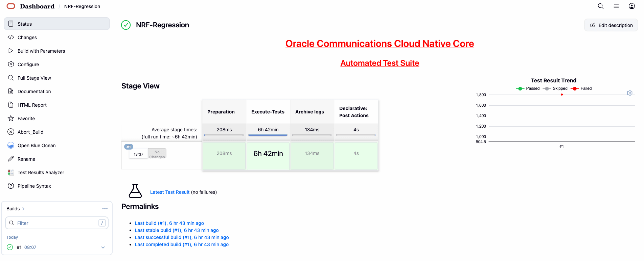Open Last stable build (#1) permalink
The image size is (644, 261).
click(177, 230)
